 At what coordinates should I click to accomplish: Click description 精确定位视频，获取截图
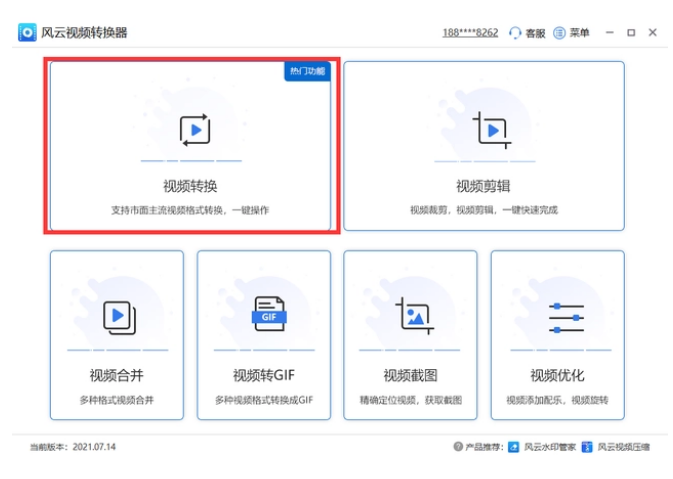pyautogui.click(x=410, y=400)
